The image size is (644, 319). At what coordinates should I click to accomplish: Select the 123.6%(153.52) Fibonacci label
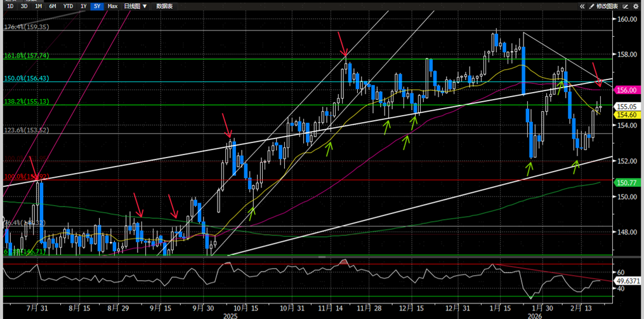click(x=26, y=130)
